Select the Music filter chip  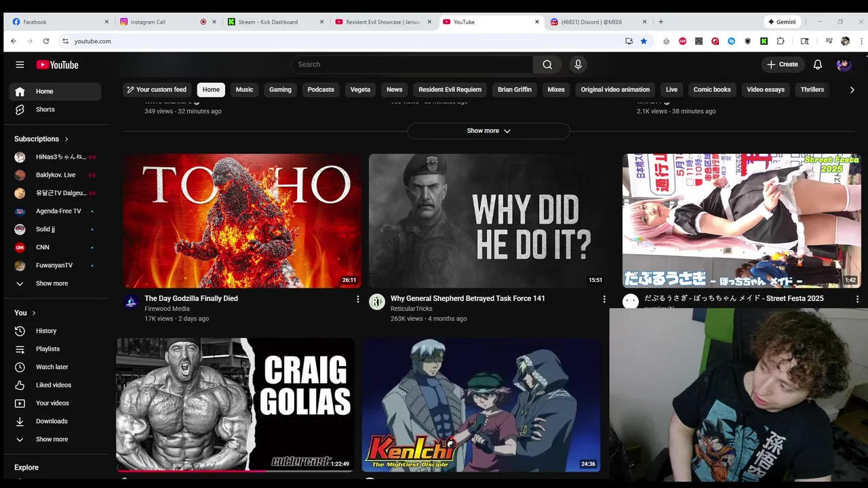tap(244, 89)
